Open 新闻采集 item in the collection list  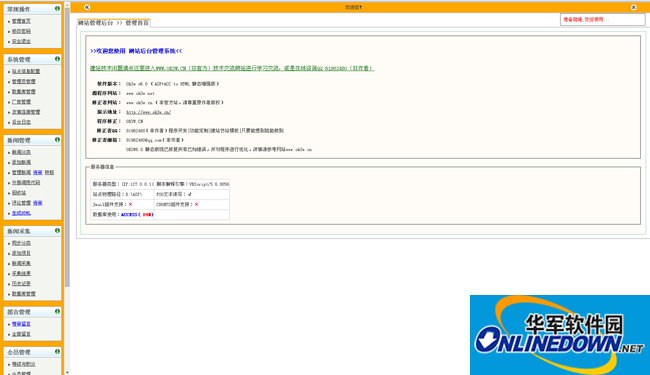tap(21, 263)
